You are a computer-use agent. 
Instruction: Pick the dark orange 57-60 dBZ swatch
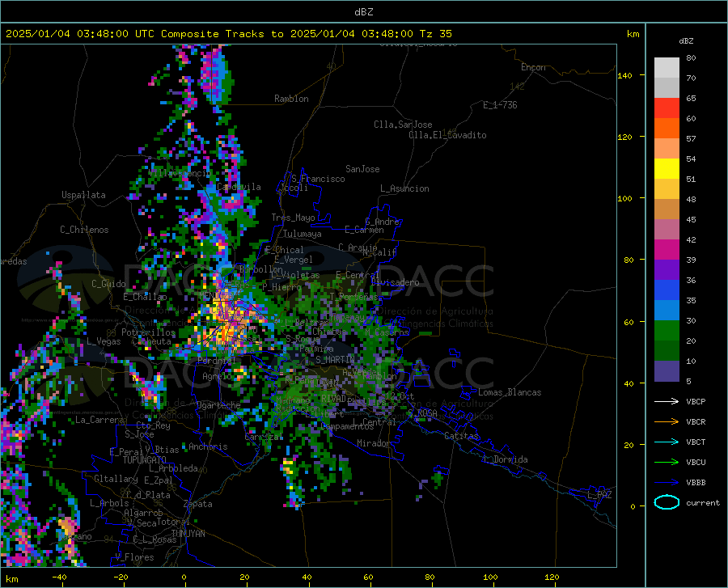click(667, 128)
